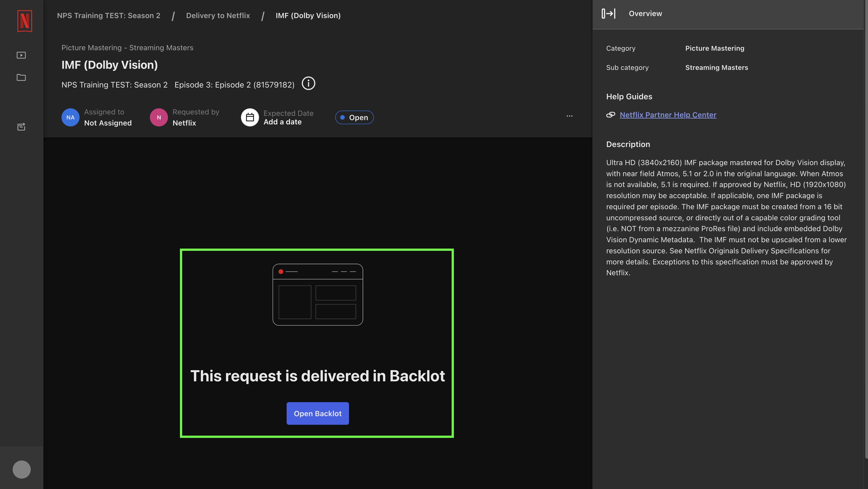Click the Picture Mastering - Streaming Masters subtitle

(x=127, y=48)
